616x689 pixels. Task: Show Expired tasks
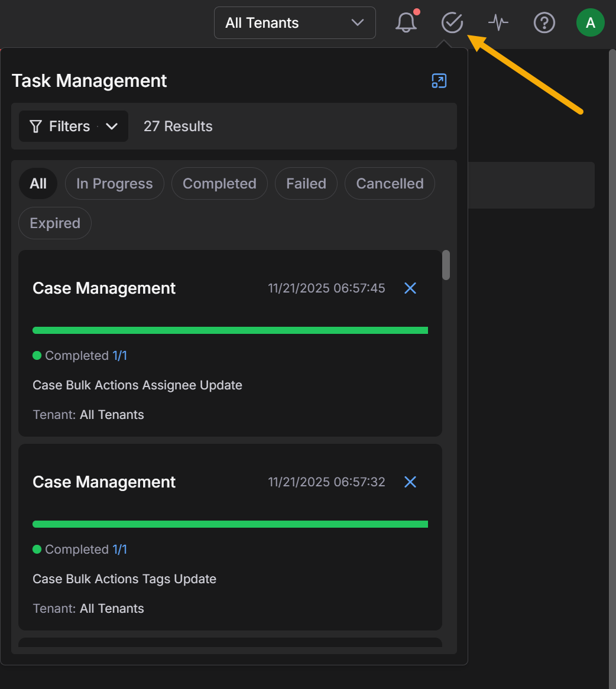coord(55,223)
